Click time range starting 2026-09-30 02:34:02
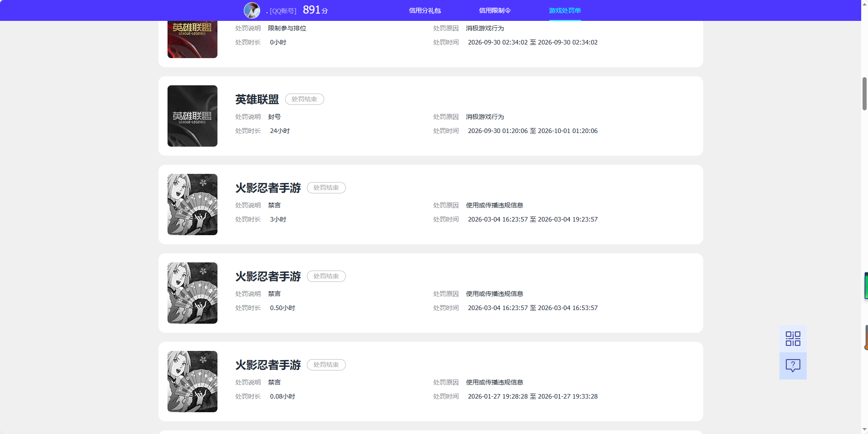 [533, 42]
